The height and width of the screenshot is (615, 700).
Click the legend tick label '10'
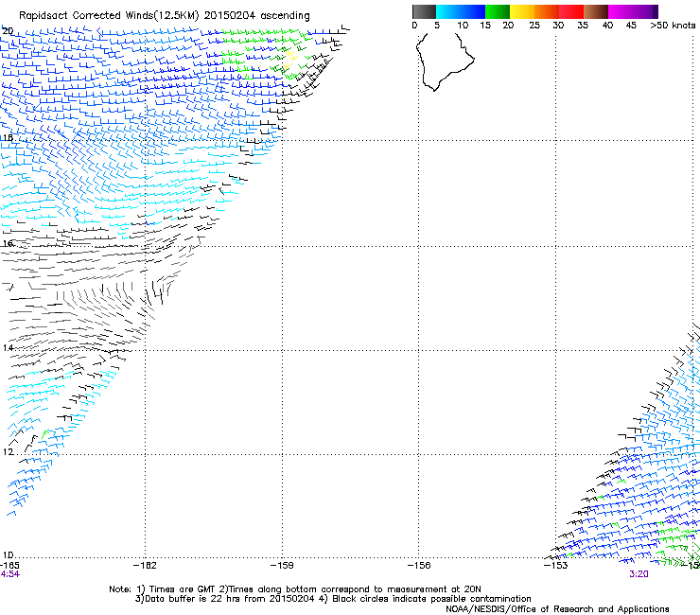463,26
